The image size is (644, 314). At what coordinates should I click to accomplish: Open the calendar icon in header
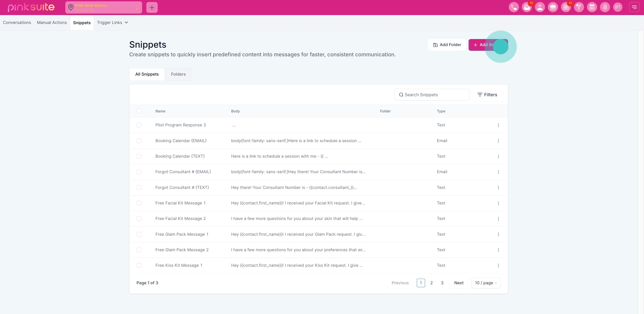coord(592,7)
